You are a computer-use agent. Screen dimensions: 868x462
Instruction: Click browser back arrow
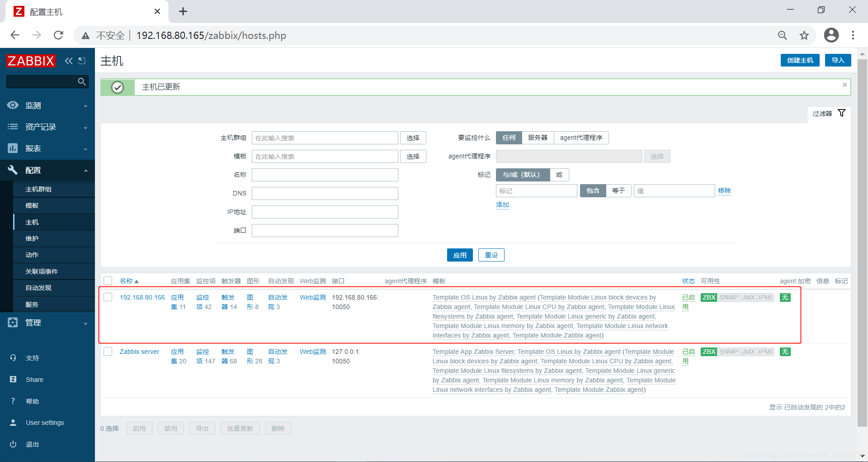pyautogui.click(x=15, y=35)
